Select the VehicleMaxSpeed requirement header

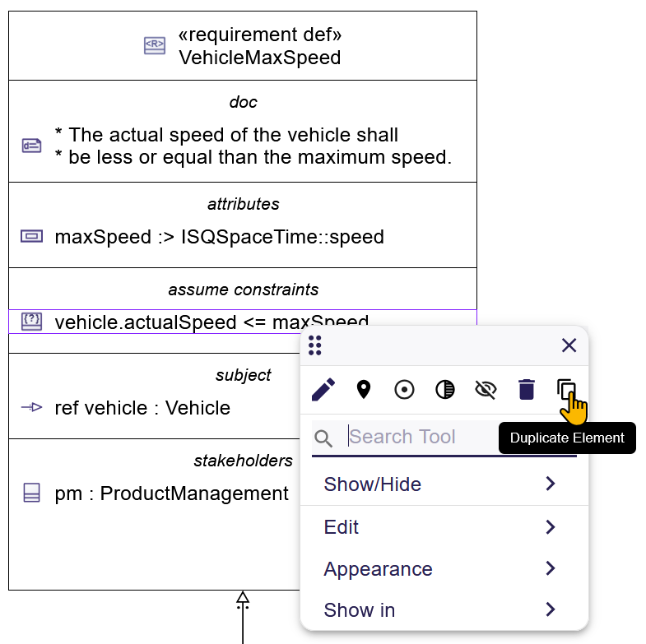coord(259,47)
